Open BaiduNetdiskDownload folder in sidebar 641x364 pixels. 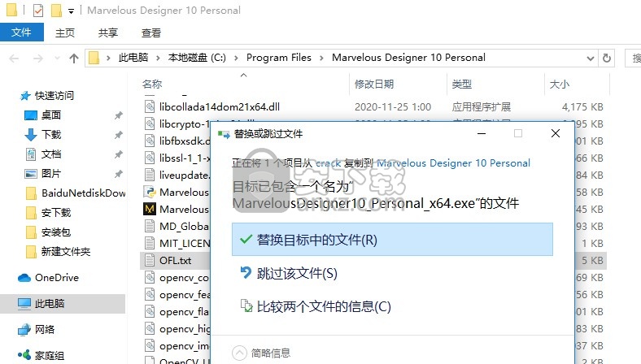(x=84, y=193)
